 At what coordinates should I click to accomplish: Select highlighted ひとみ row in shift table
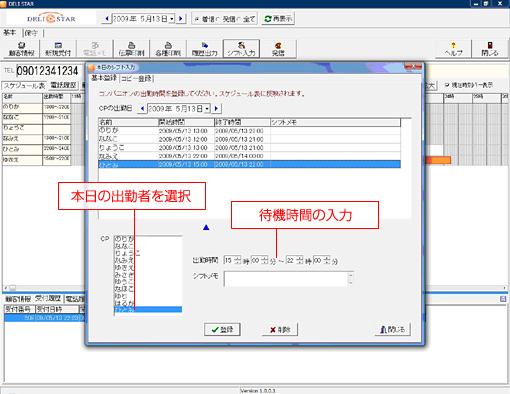pos(249,164)
